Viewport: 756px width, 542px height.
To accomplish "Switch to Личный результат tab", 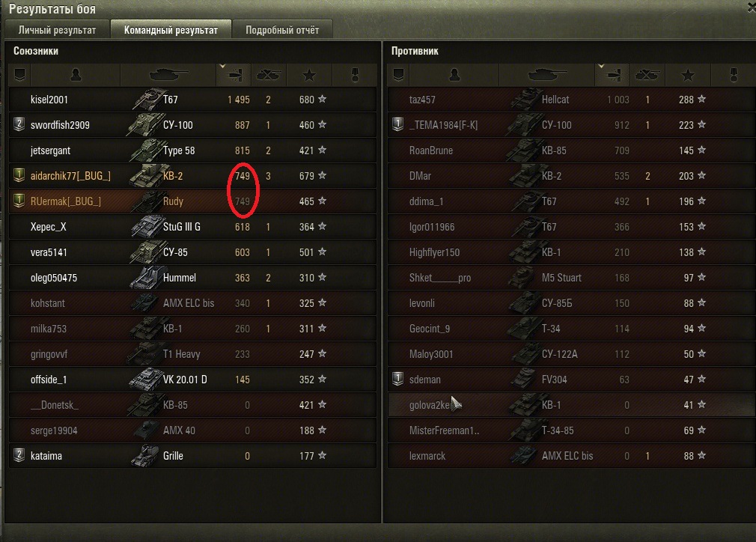I will 58,30.
